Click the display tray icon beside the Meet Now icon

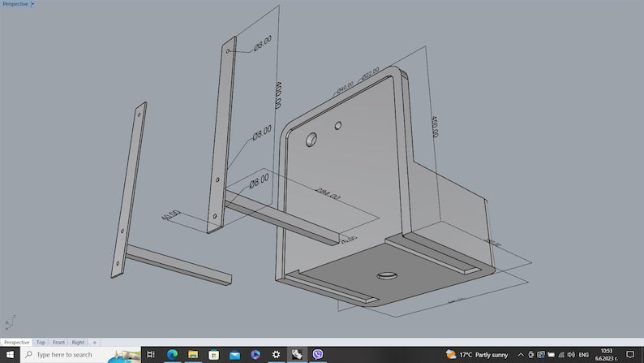[x=541, y=355]
